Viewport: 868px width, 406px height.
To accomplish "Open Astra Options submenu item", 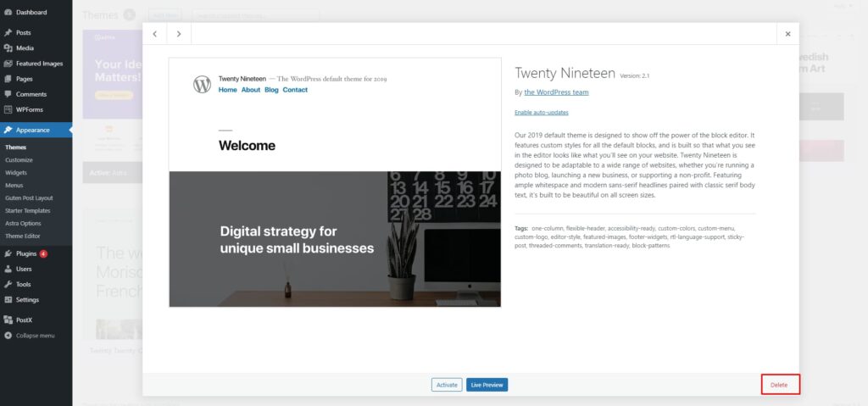I will [x=23, y=224].
